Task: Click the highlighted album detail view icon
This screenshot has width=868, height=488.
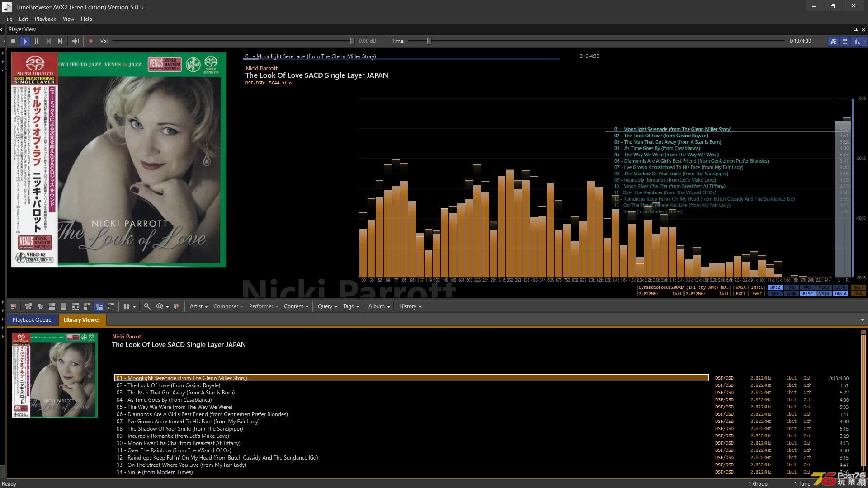Action: (99, 306)
